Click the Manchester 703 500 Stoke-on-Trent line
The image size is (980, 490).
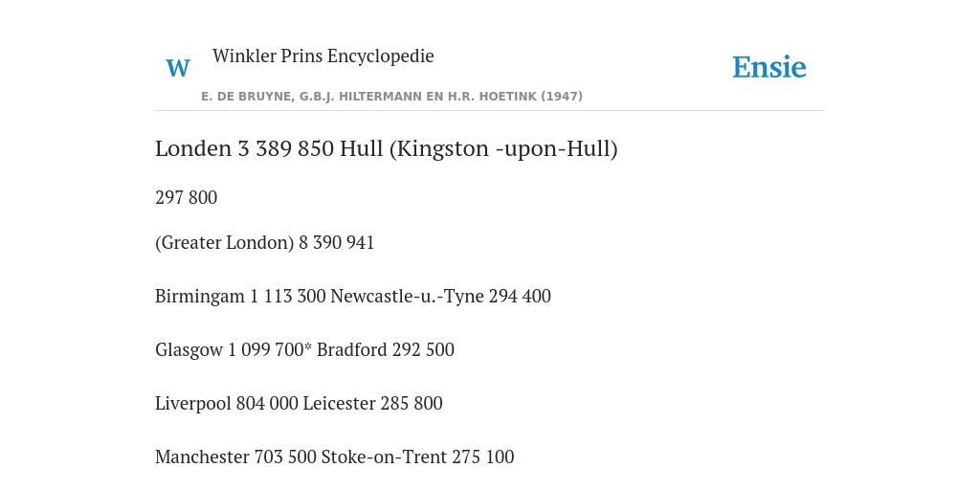point(334,457)
